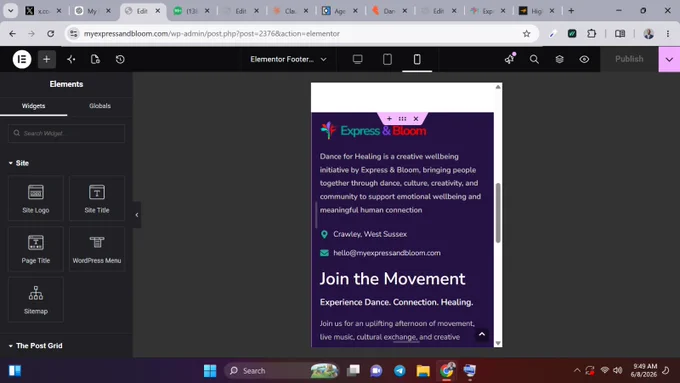
Task: Select the Site Logo widget
Action: pos(36,198)
